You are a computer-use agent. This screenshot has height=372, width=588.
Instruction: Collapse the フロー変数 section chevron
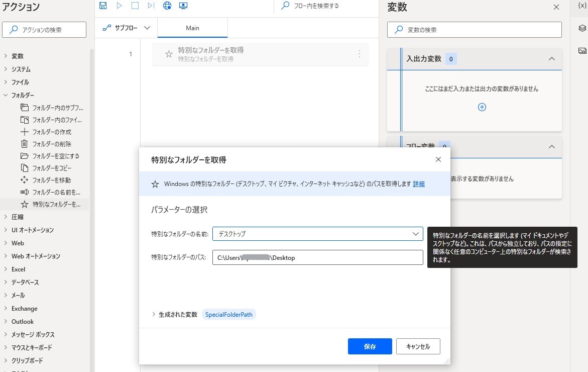(x=552, y=147)
